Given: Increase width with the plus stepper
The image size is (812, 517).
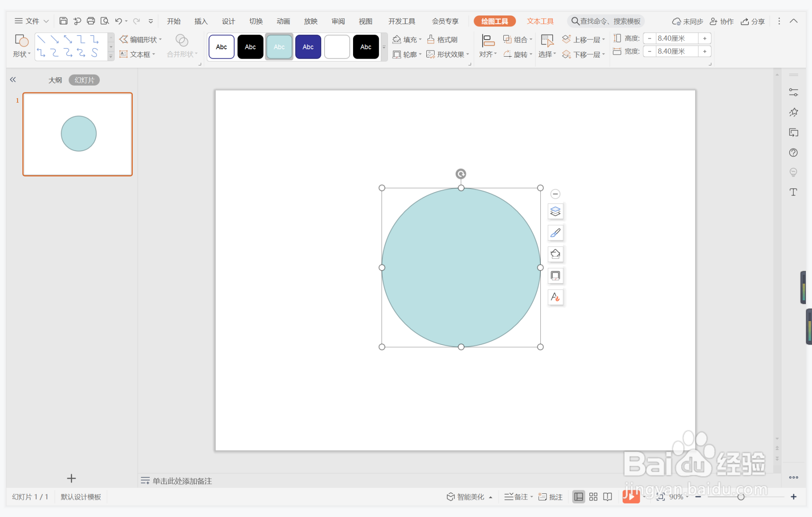Looking at the screenshot, I should click(x=704, y=51).
